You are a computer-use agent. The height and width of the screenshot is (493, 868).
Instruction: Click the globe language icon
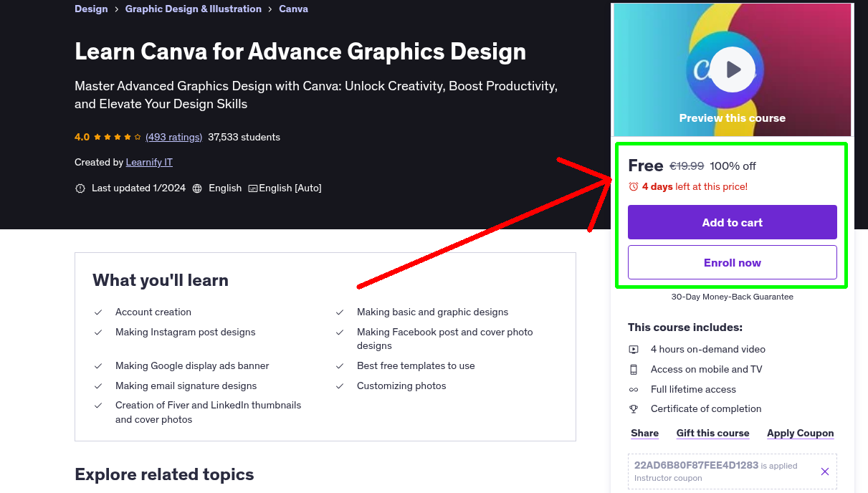tap(198, 188)
